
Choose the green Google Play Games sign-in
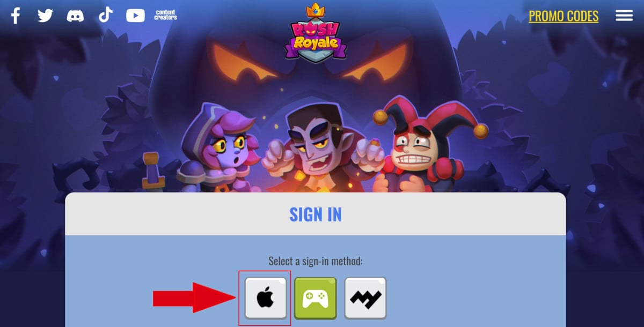click(315, 298)
